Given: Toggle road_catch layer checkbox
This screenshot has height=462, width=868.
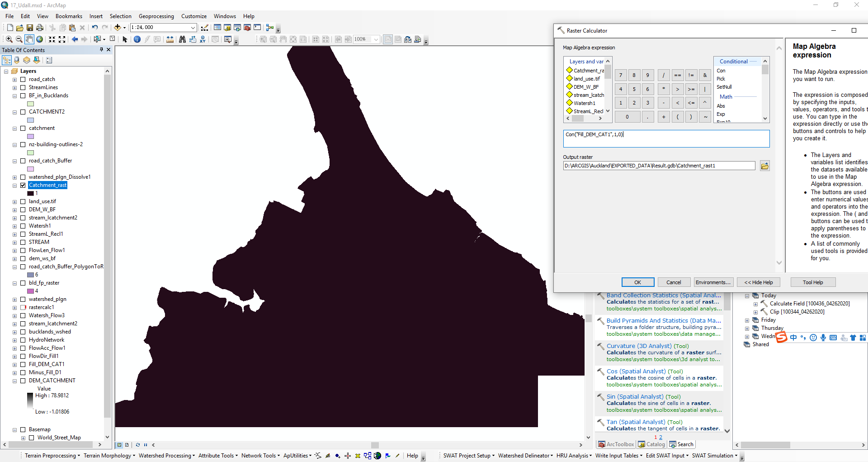Looking at the screenshot, I should (23, 79).
